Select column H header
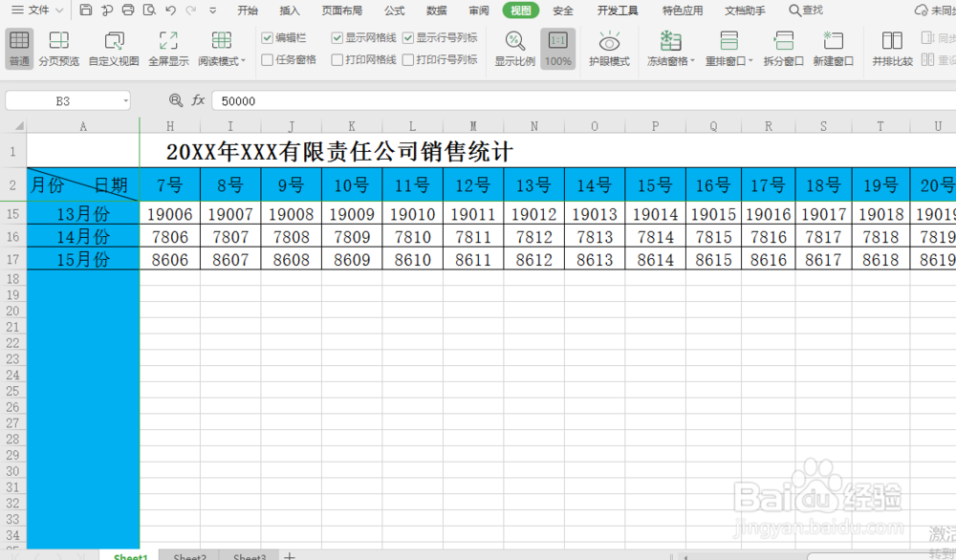956x560 pixels. tap(170, 126)
